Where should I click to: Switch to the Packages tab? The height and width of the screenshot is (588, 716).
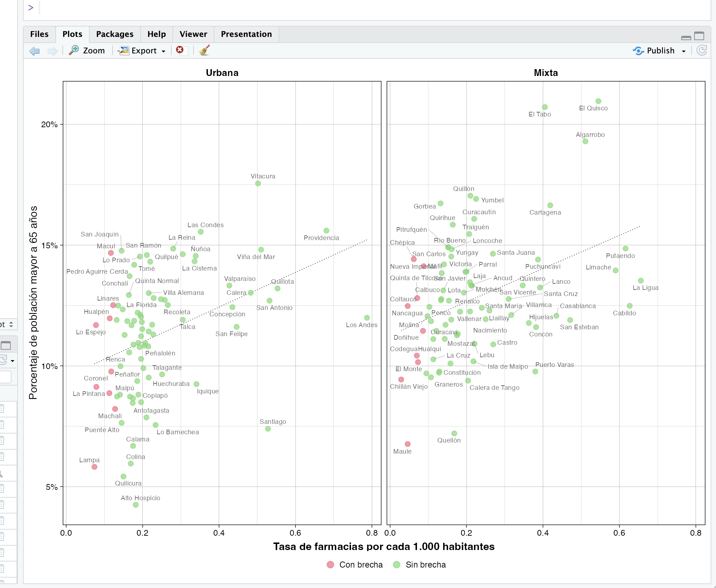(115, 34)
